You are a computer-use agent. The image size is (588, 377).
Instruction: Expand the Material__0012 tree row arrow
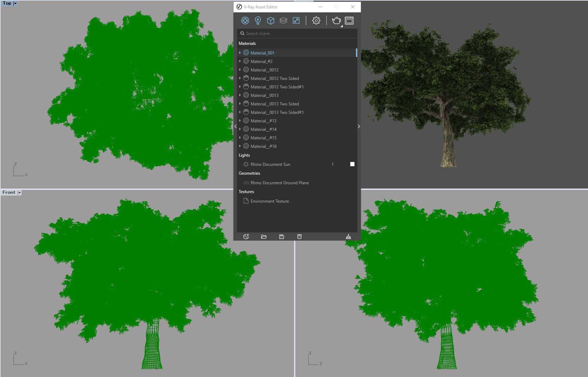240,70
